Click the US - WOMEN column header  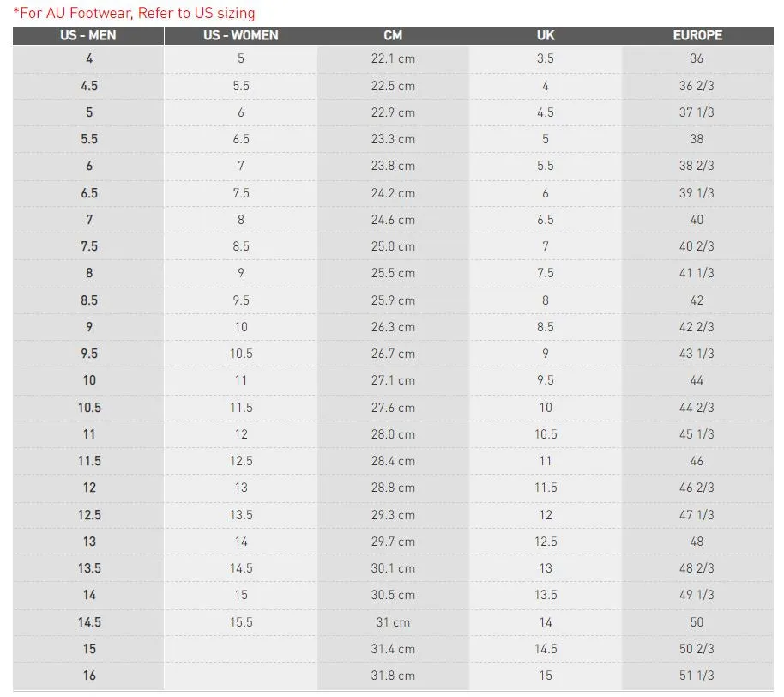[240, 36]
